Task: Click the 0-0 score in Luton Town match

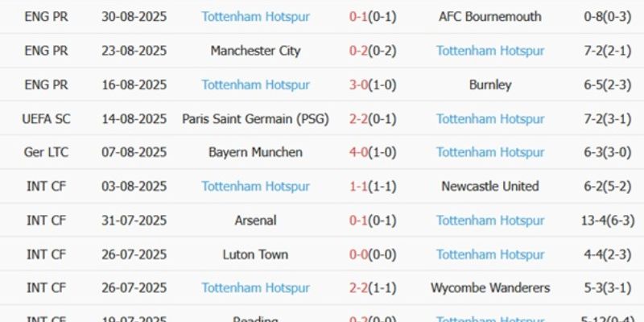Action: [x=358, y=254]
